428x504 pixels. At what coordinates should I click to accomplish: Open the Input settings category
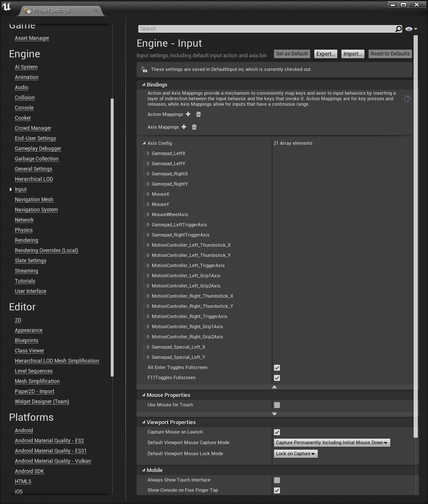[20, 189]
